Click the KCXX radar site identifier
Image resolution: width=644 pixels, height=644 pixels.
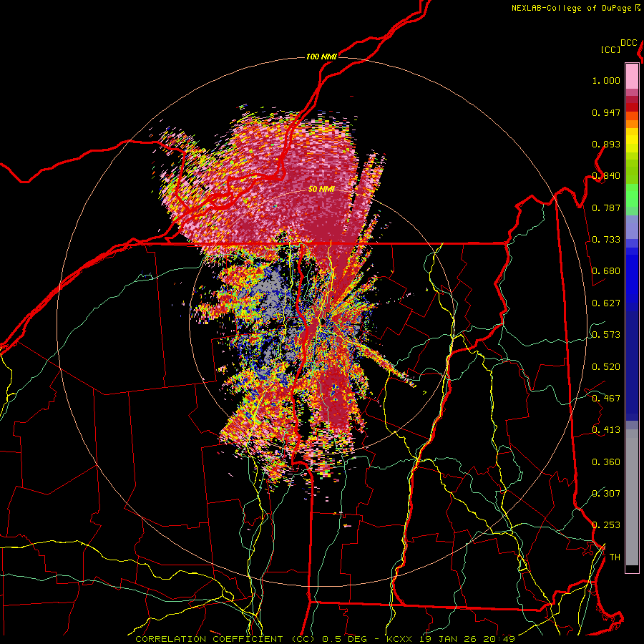coord(399,639)
